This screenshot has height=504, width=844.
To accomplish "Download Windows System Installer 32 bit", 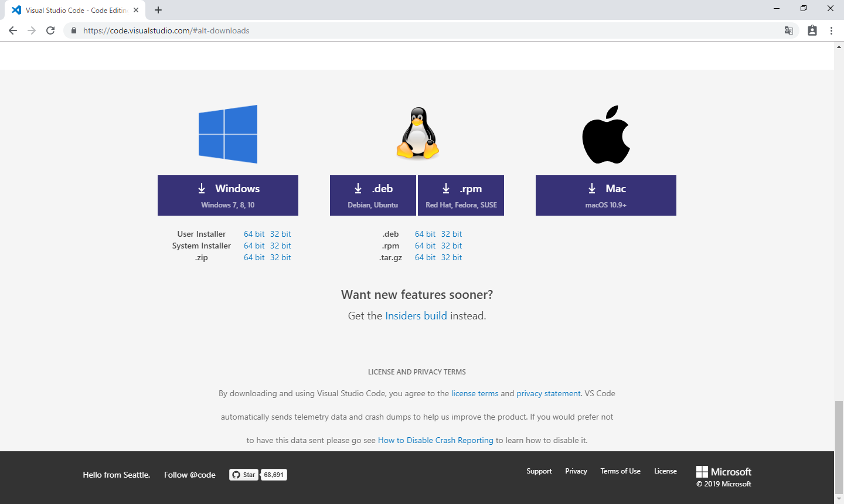I will tap(281, 246).
